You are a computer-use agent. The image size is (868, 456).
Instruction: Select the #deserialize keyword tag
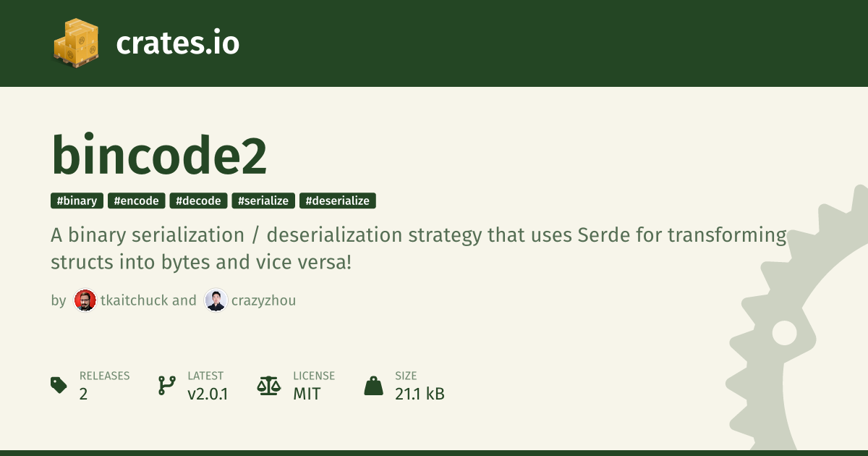pyautogui.click(x=338, y=201)
